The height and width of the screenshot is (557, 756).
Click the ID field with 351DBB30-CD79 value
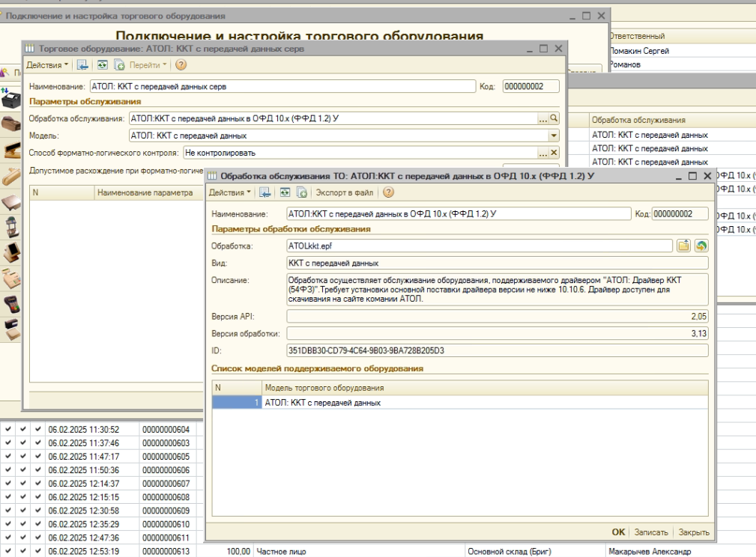[x=497, y=350]
